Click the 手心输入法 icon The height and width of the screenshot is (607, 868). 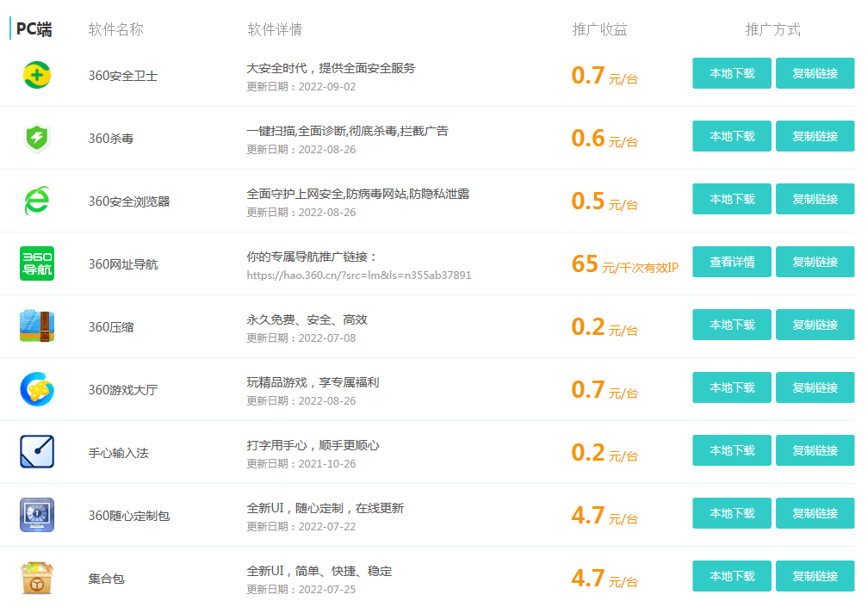37,451
